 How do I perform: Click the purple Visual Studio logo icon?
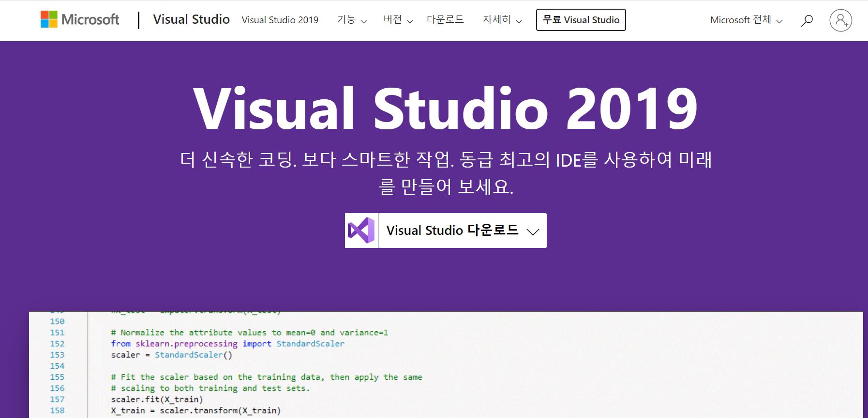pyautogui.click(x=361, y=231)
